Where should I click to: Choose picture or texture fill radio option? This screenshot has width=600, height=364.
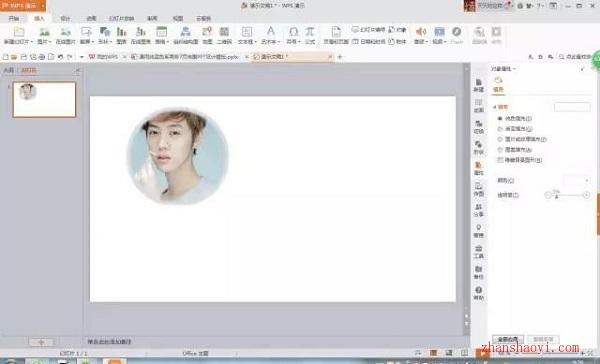(x=500, y=139)
